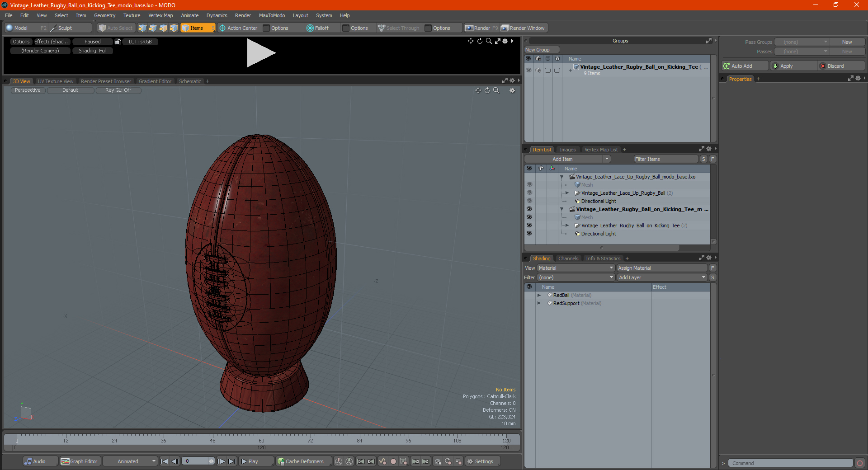868x470 pixels.
Task: Click Discard button
Action: 841,66
